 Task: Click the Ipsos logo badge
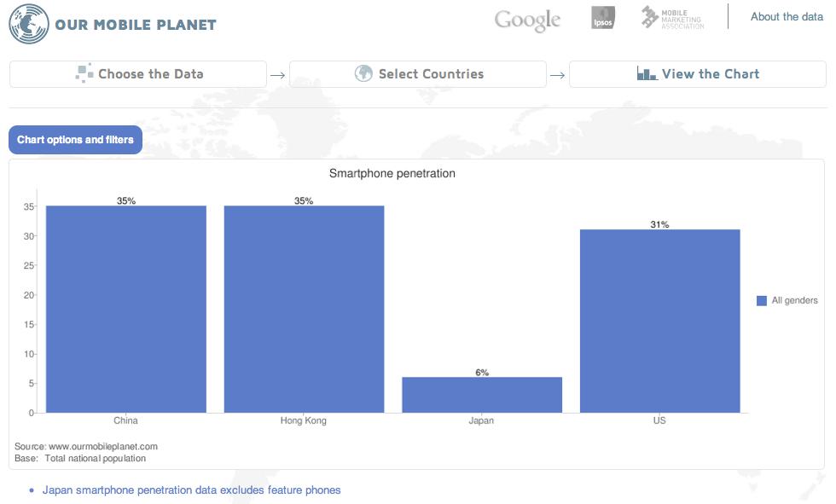click(603, 19)
